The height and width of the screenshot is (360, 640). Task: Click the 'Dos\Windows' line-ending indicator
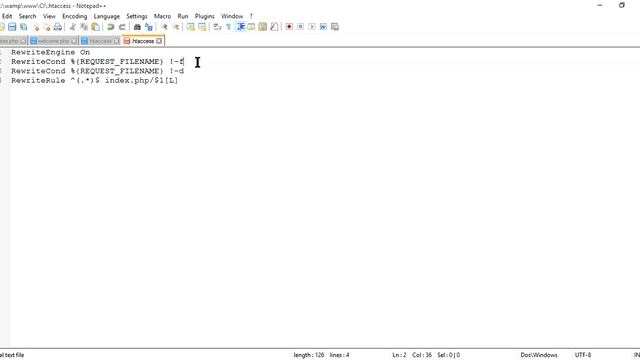pyautogui.click(x=539, y=355)
